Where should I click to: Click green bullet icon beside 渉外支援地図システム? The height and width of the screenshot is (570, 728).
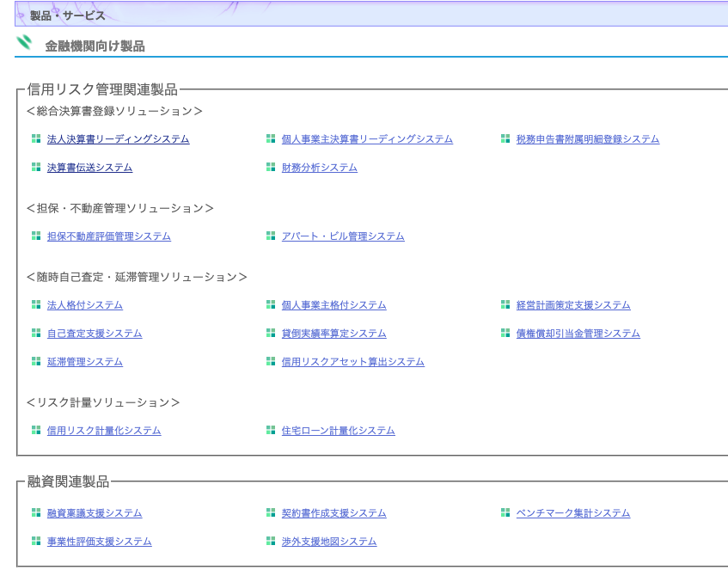point(271,541)
